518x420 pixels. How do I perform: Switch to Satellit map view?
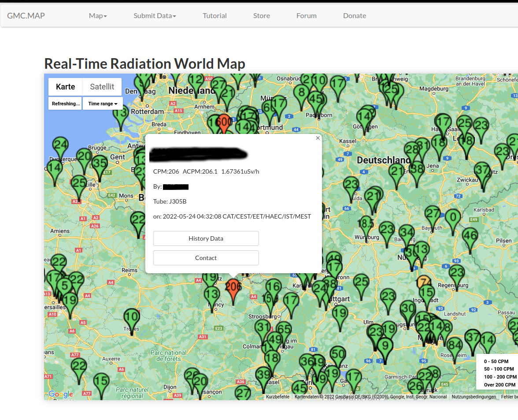pyautogui.click(x=102, y=86)
